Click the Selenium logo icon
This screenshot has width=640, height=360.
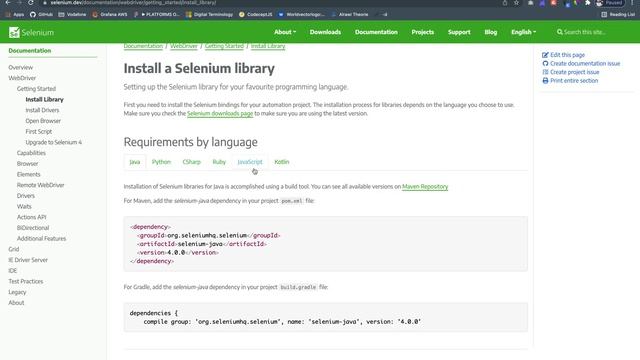click(14, 32)
